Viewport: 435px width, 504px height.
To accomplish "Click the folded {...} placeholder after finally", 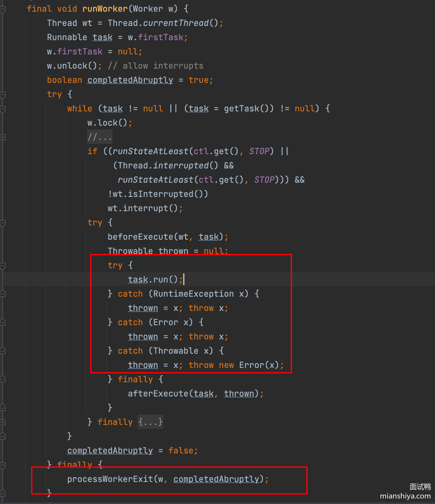I will coord(150,422).
